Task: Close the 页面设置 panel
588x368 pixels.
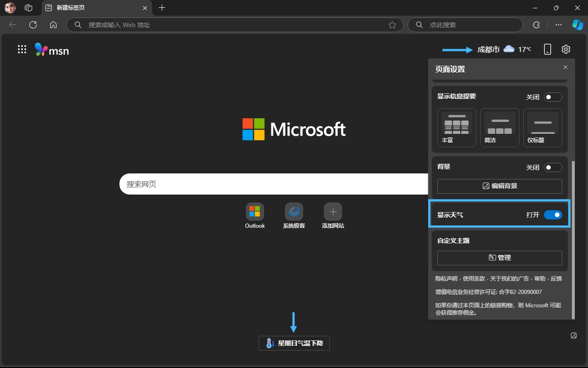Action: point(565,67)
